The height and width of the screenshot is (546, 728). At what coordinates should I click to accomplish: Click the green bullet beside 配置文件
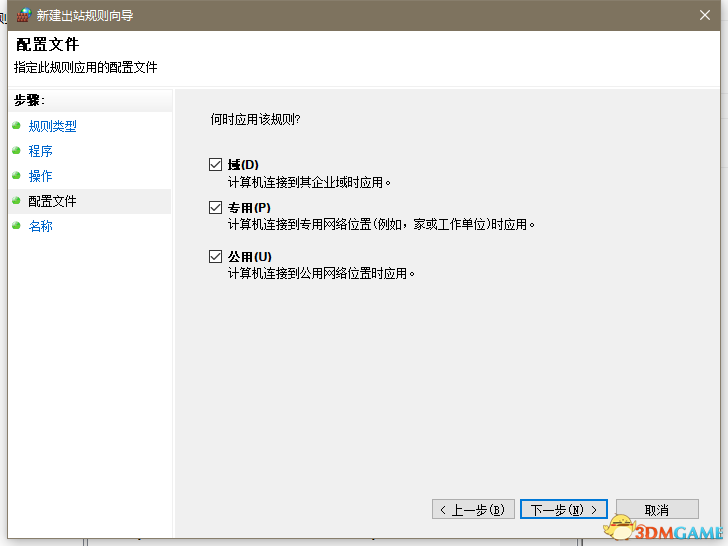tap(17, 201)
